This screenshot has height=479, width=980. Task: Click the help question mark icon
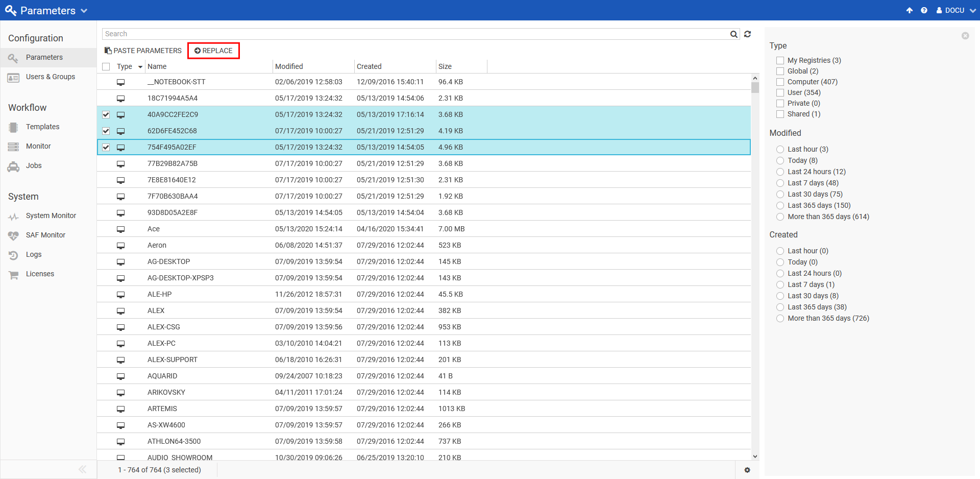pyautogui.click(x=924, y=10)
